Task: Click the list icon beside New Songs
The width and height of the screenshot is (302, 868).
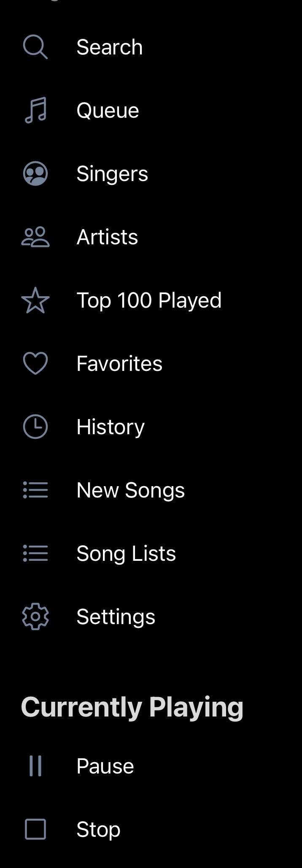Action: pos(35,490)
